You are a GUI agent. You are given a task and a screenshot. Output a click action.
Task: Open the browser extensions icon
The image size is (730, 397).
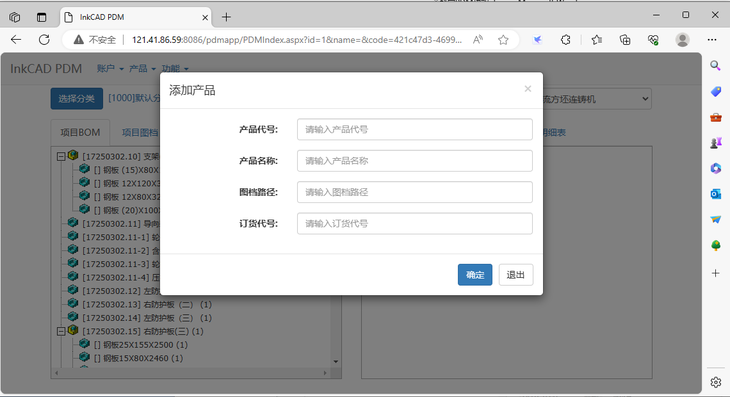pyautogui.click(x=566, y=40)
